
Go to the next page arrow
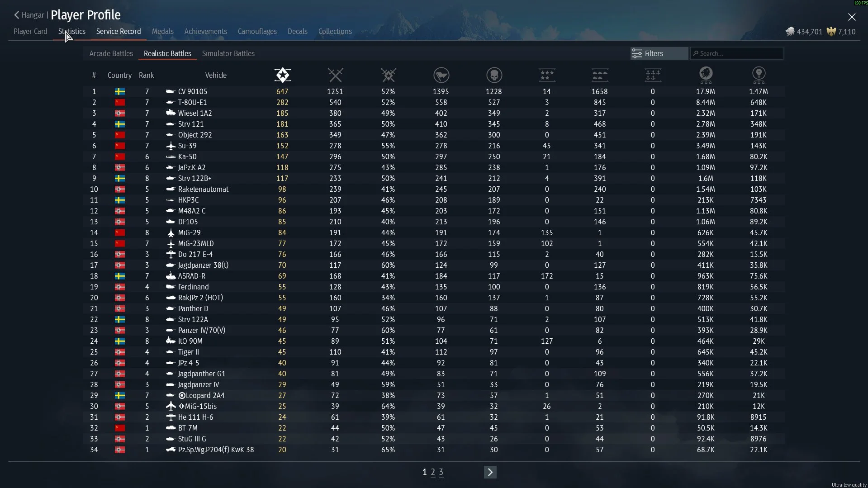pyautogui.click(x=490, y=472)
